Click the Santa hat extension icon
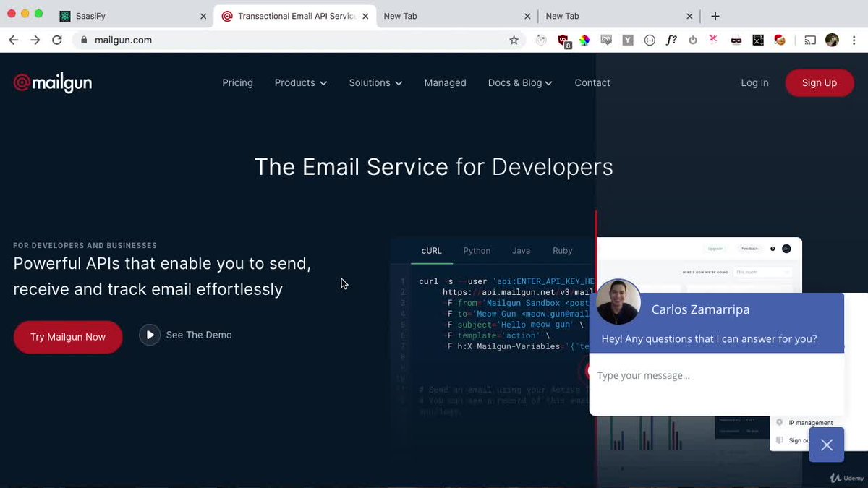Screen dimensions: 868x488 click(x=780, y=40)
